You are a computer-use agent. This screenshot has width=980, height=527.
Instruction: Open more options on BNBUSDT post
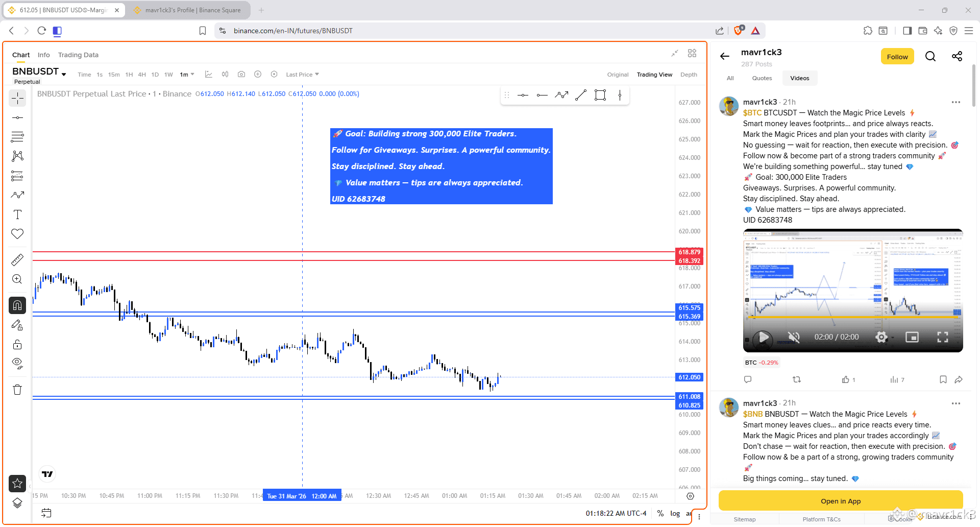point(956,403)
